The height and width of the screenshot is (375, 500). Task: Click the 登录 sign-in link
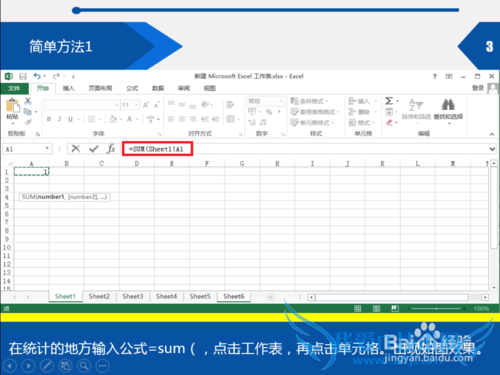[x=478, y=88]
